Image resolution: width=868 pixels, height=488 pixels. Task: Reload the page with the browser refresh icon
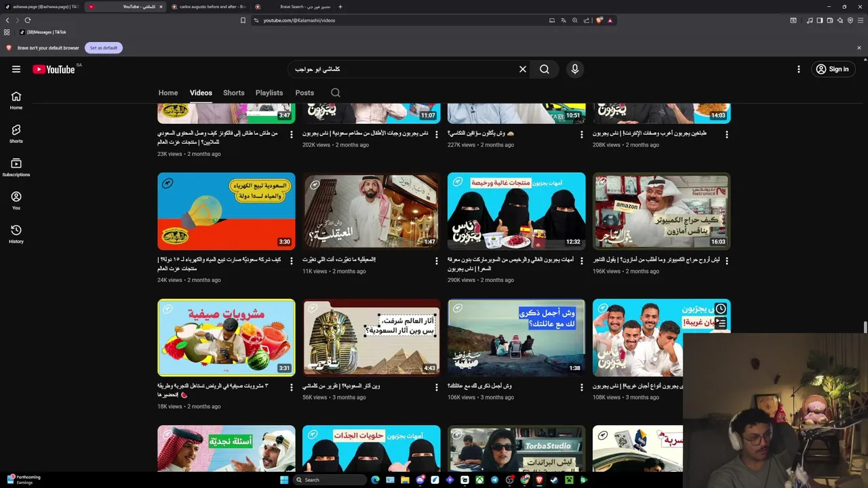pos(28,20)
